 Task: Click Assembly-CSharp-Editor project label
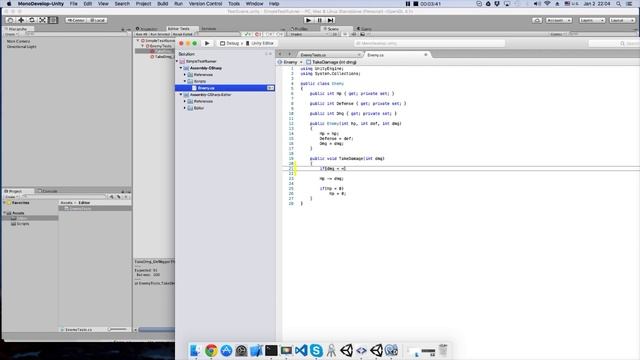211,95
